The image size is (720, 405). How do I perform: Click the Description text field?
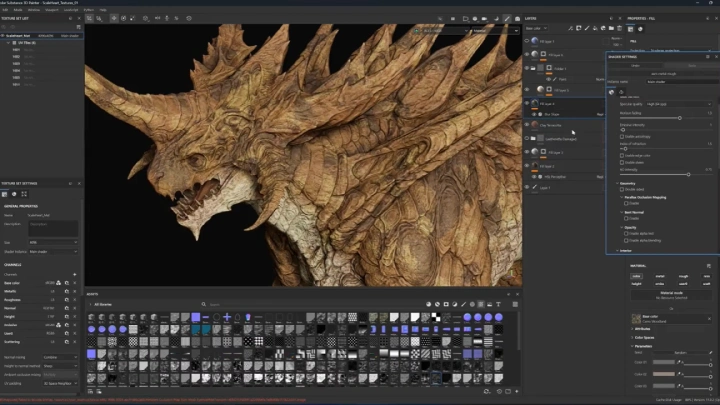click(53, 229)
